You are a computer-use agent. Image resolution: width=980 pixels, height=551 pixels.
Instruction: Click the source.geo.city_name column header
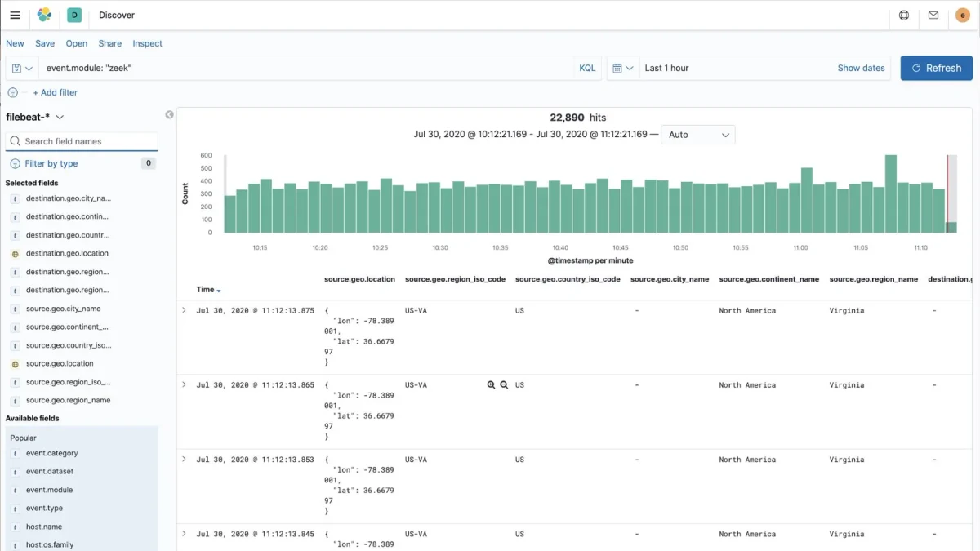(x=670, y=279)
